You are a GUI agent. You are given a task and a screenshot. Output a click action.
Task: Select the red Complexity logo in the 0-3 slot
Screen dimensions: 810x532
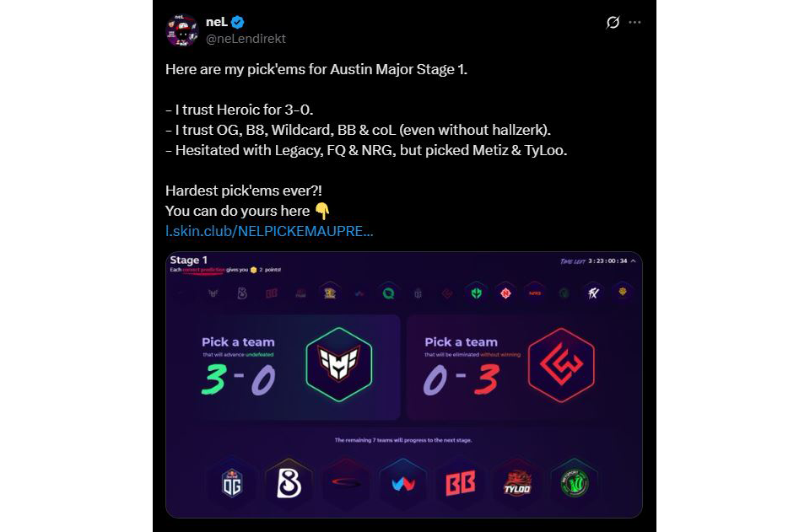coord(562,364)
